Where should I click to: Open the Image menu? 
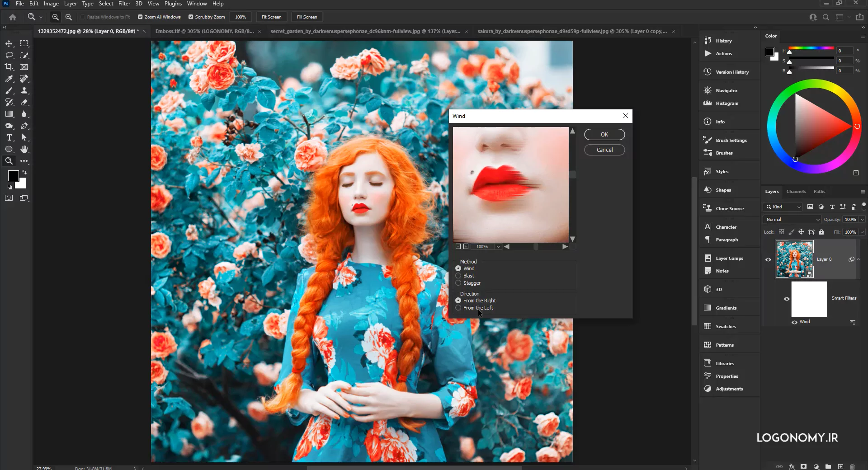click(x=51, y=4)
